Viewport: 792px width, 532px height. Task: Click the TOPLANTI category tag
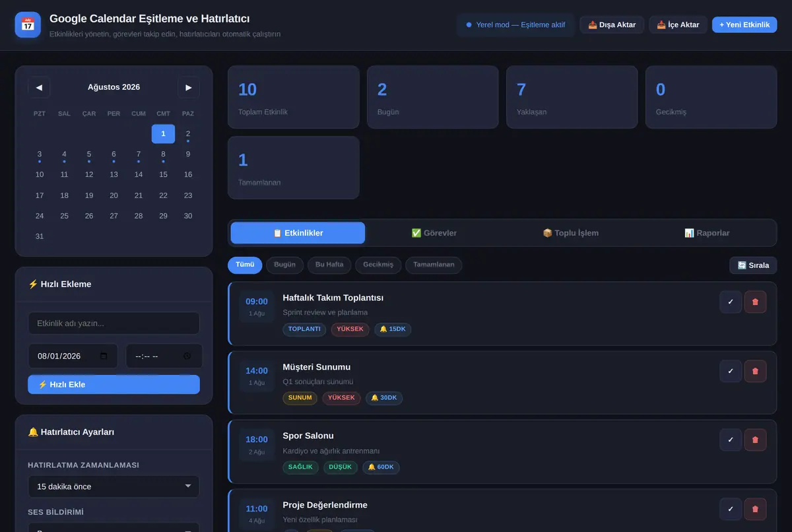(x=304, y=329)
